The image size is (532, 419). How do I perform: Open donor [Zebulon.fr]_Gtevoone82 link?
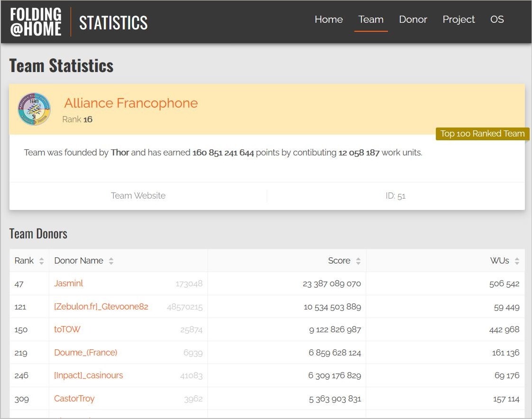pos(101,307)
